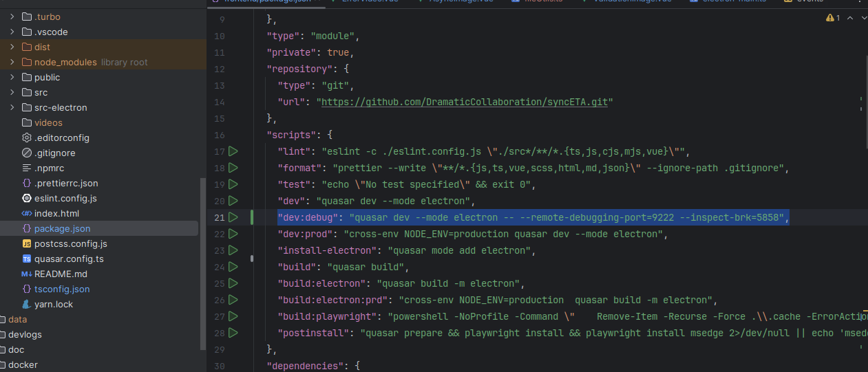
Task: Select the videos folder
Action: pyautogui.click(x=48, y=122)
